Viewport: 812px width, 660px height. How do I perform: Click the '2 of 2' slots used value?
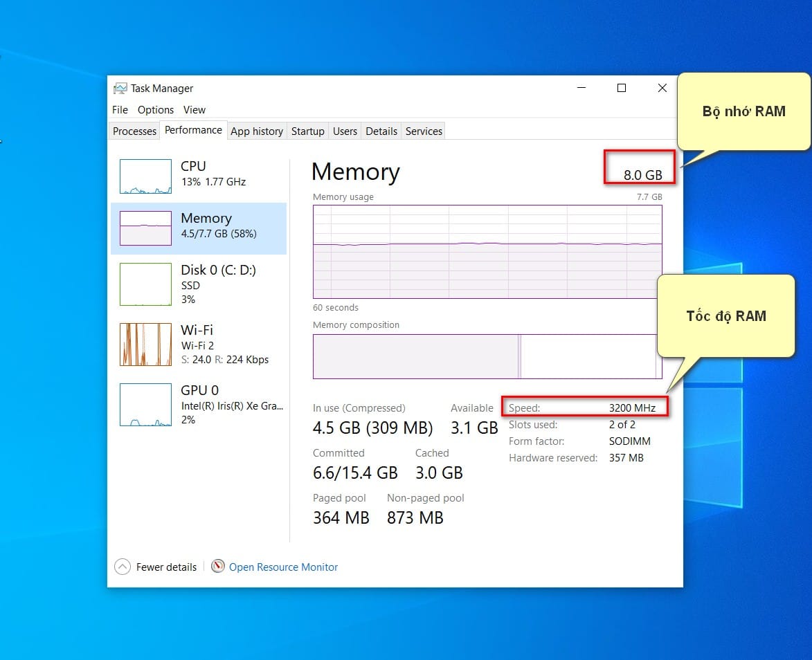tap(622, 425)
